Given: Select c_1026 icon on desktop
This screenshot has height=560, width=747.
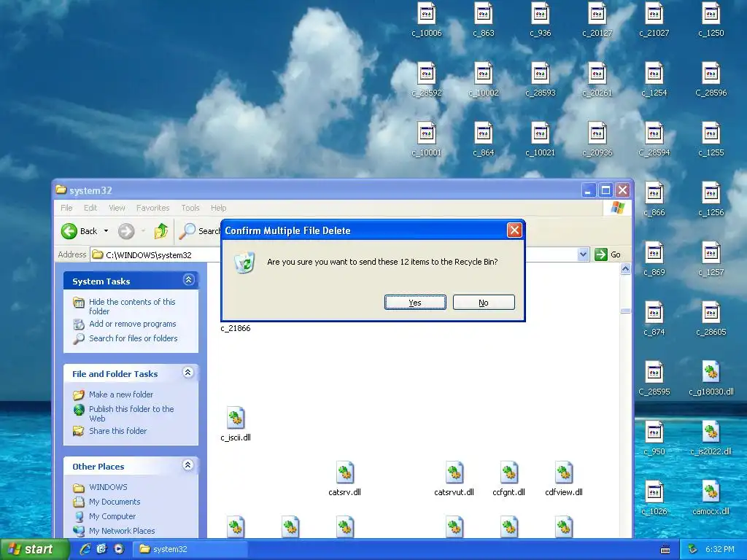Looking at the screenshot, I should click(654, 492).
